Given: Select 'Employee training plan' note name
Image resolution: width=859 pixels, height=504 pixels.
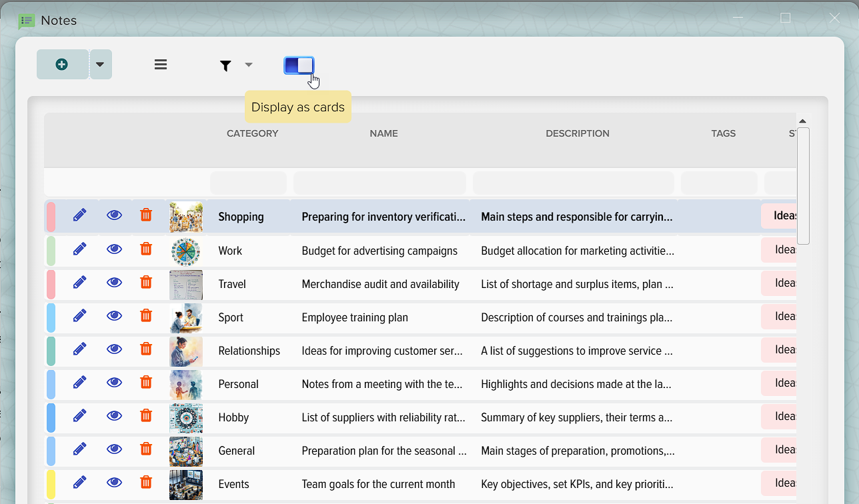Looking at the screenshot, I should click(x=355, y=317).
